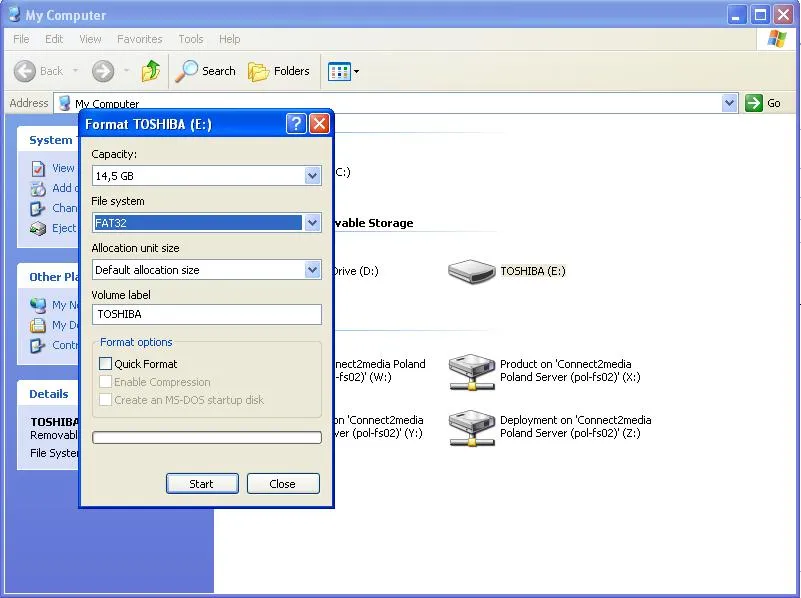Close the Format TOSHIBA dialog

click(319, 124)
